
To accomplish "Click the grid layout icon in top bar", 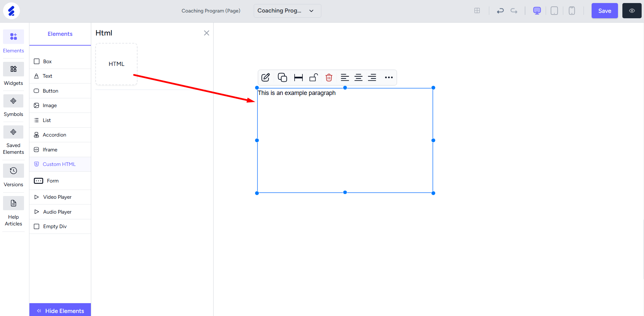I will coord(477,10).
